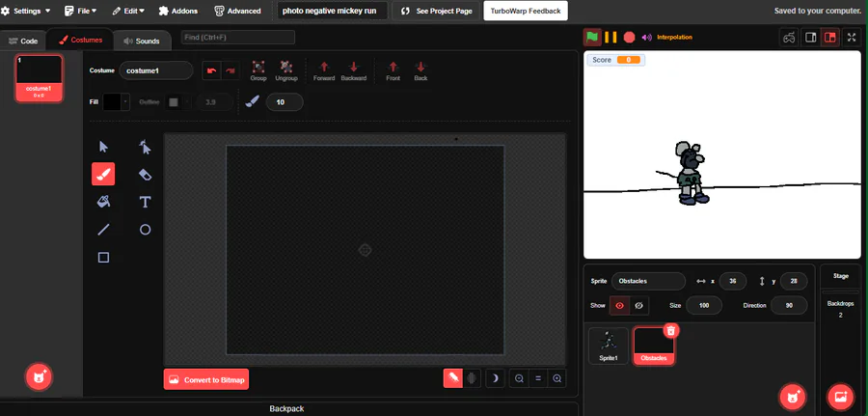Zoom out the costume canvas

click(x=519, y=379)
